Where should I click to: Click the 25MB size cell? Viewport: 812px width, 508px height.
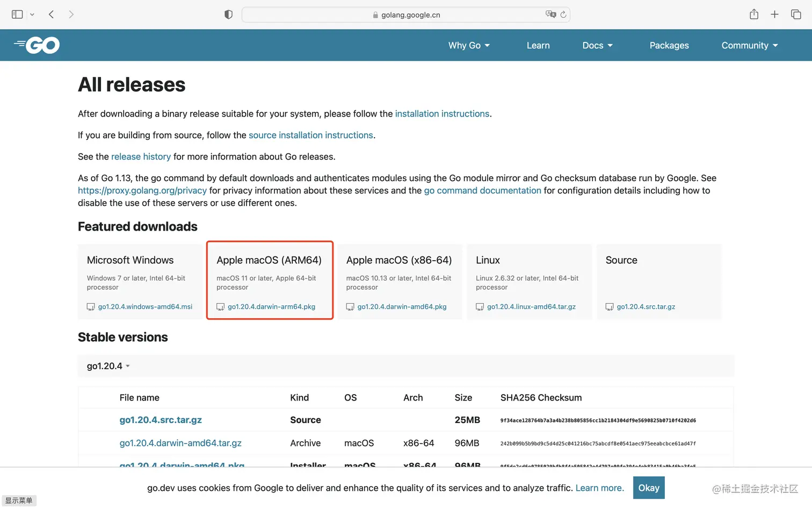[467, 420]
